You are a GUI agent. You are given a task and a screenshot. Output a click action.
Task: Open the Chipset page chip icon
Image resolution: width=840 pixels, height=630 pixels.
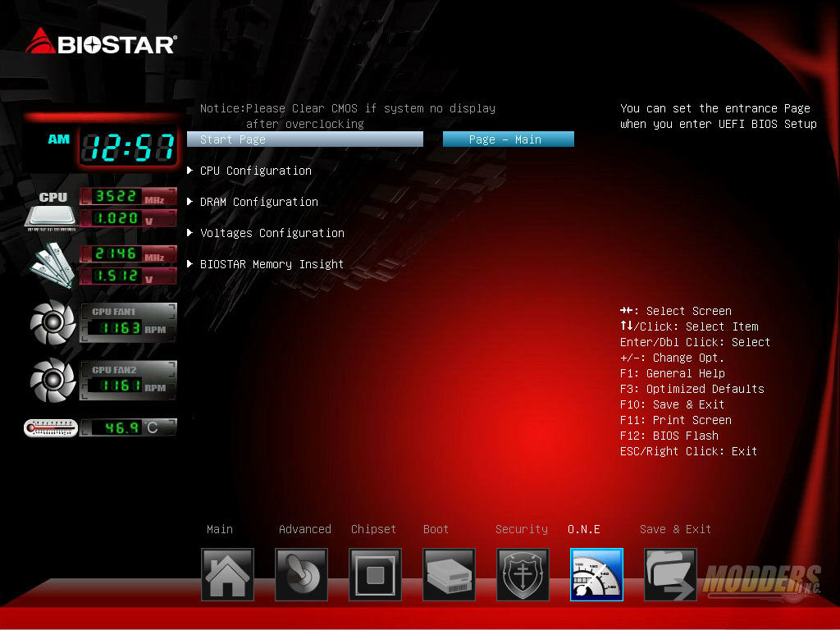point(375,574)
